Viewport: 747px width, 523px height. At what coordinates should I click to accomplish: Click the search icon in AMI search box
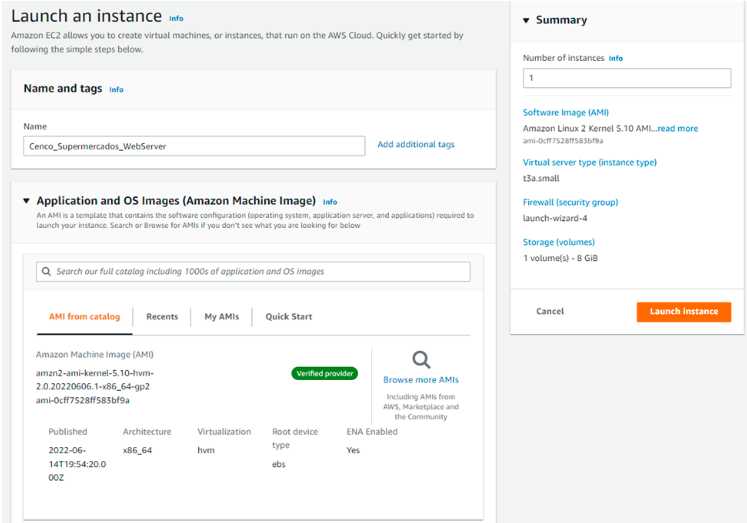[x=46, y=272]
